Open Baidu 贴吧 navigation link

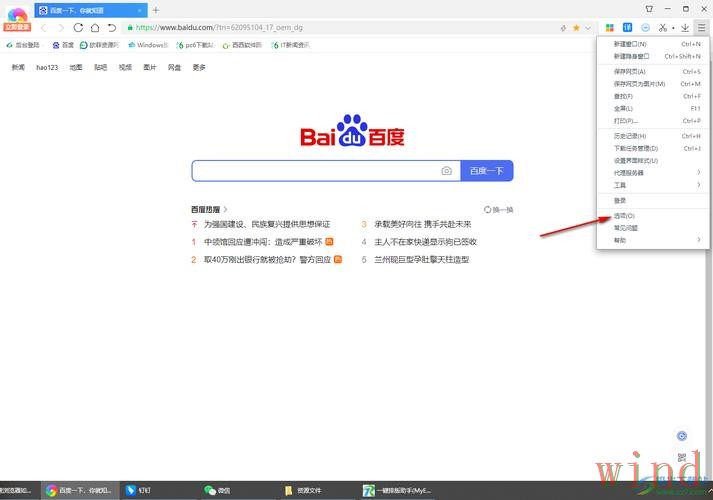[100, 67]
